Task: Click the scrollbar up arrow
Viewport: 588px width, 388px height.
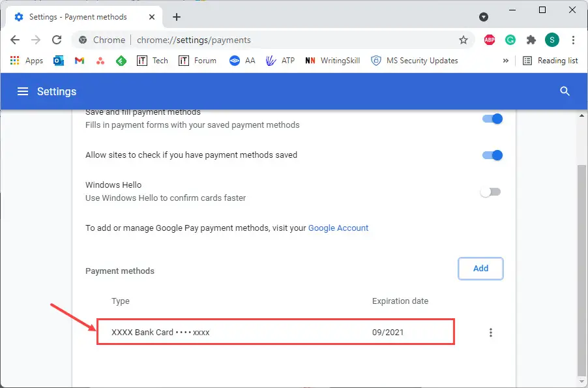Action: pyautogui.click(x=581, y=115)
